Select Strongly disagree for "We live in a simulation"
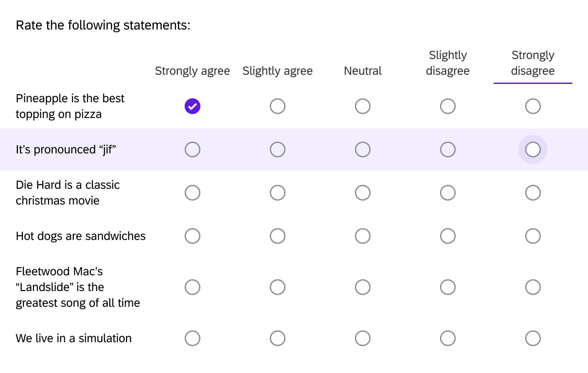This screenshot has height=373, width=588. click(533, 338)
